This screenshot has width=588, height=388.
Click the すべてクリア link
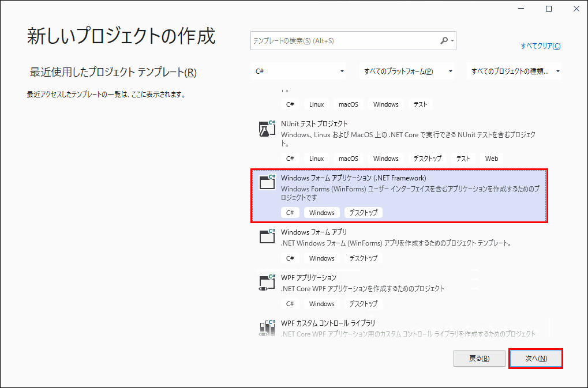tap(540, 46)
